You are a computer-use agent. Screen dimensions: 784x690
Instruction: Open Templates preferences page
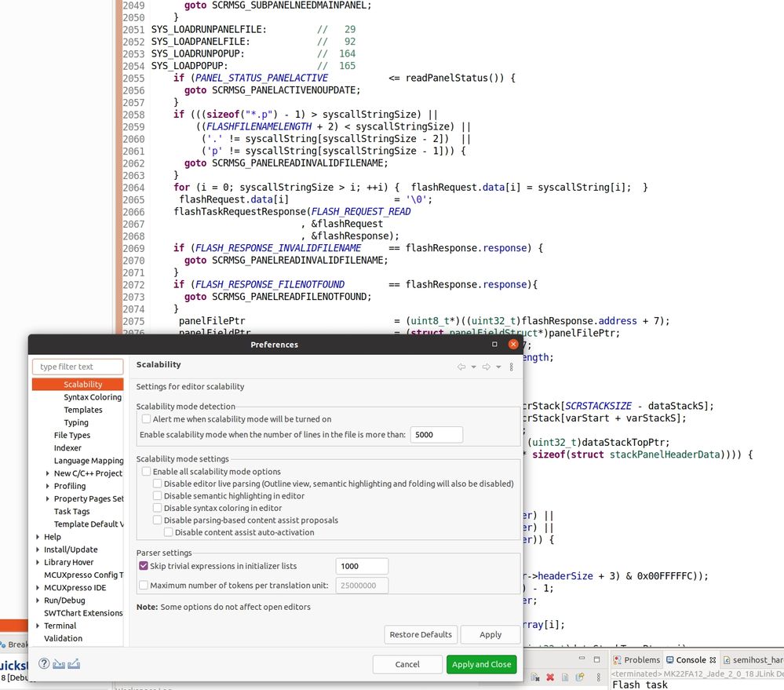click(83, 410)
